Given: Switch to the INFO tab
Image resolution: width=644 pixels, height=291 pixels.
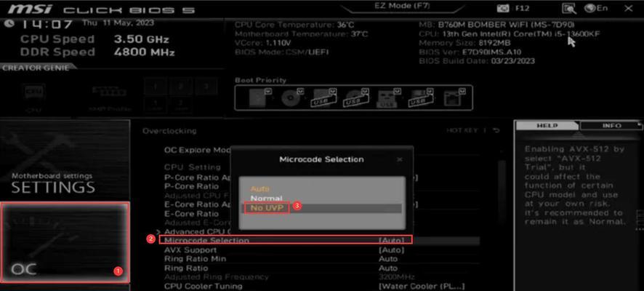Looking at the screenshot, I should [x=611, y=126].
